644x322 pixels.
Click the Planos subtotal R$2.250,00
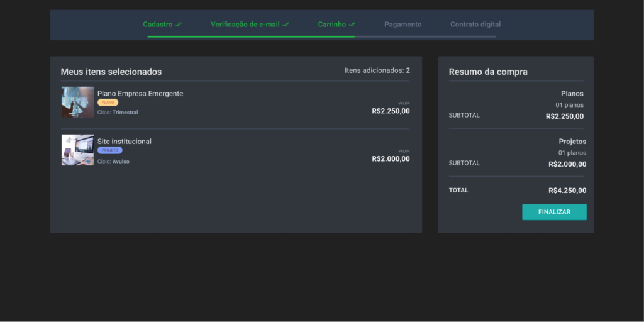tap(565, 116)
